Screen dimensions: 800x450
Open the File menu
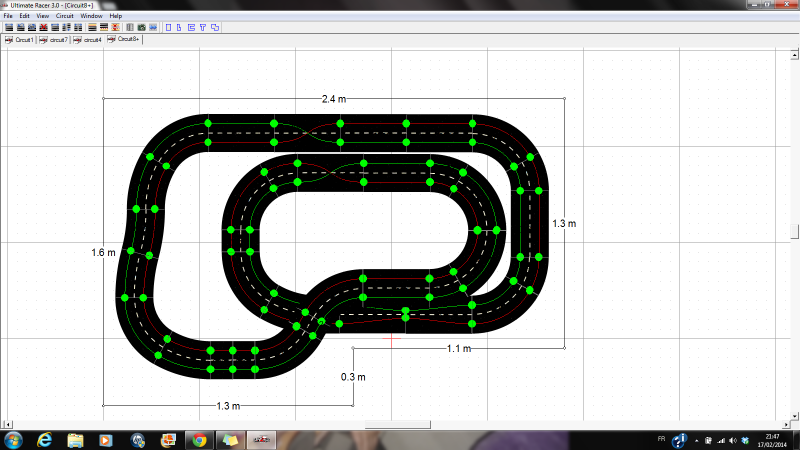[x=9, y=16]
